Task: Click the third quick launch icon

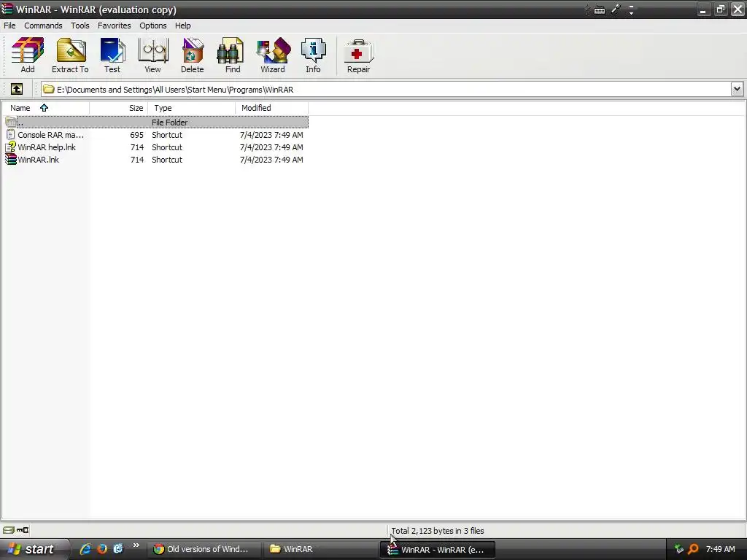Action: [x=117, y=549]
